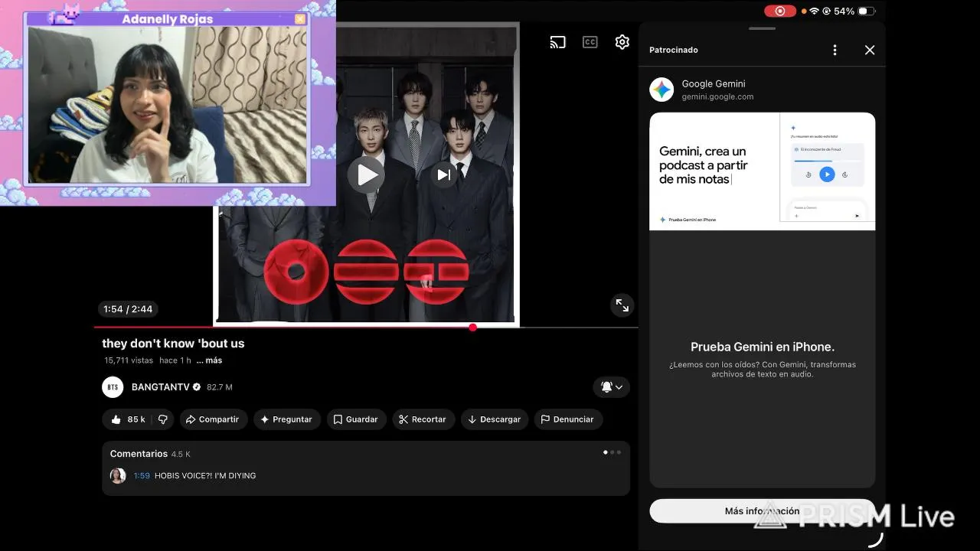Report video with the Denunciar button
The image size is (980, 551).
[567, 419]
